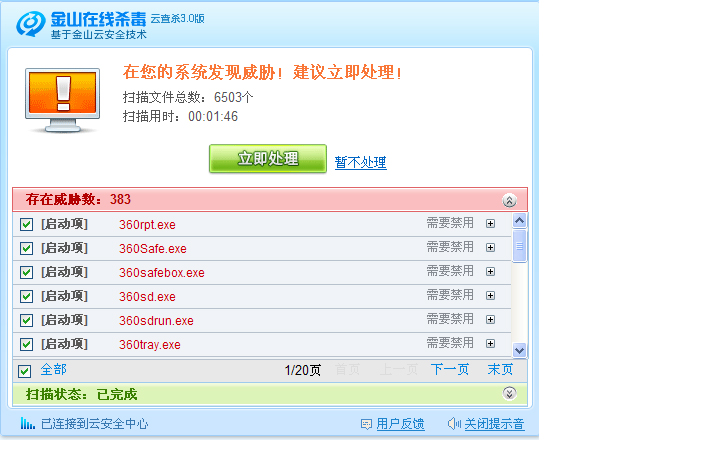Expand the 360safebox.exe plus box
Image resolution: width=720 pixels, height=450 pixels.
click(x=490, y=271)
